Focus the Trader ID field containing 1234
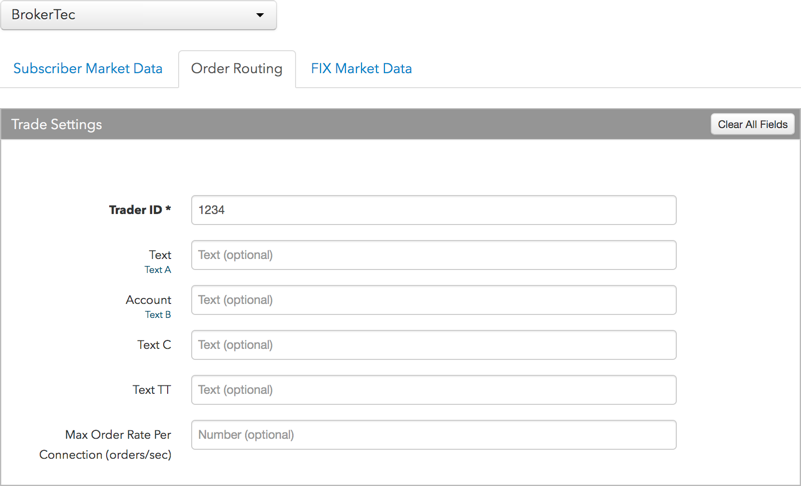801x486 pixels. point(434,210)
